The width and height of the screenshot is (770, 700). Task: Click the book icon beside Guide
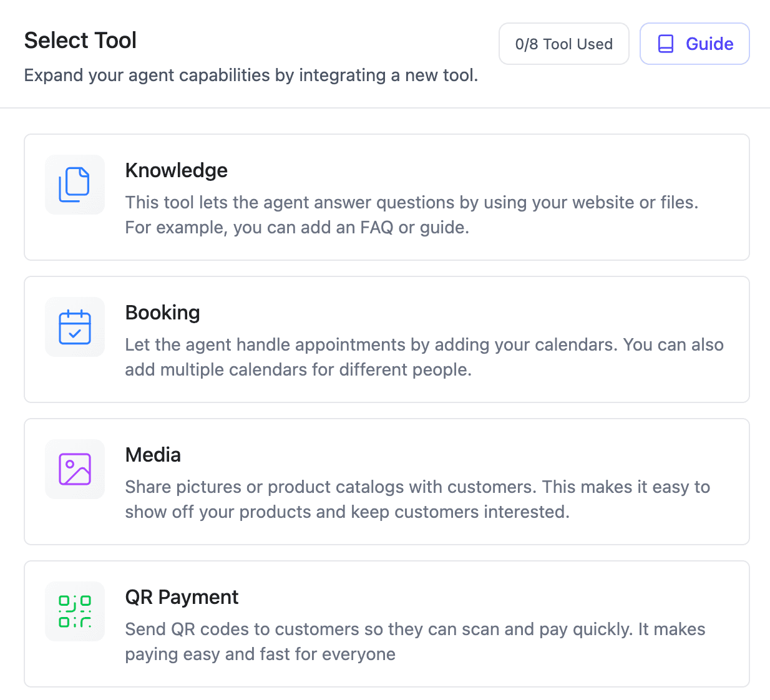[666, 44]
